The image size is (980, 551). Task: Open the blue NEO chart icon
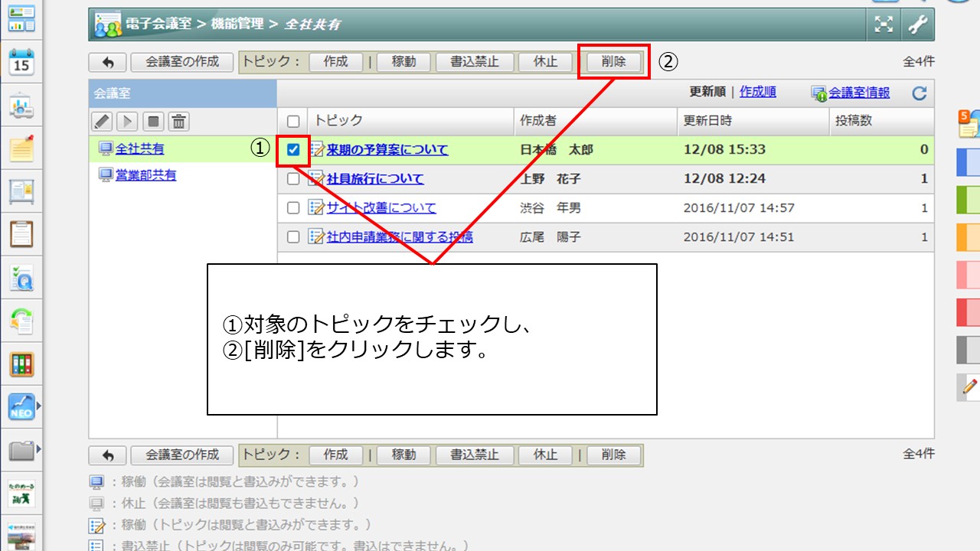coord(21,407)
